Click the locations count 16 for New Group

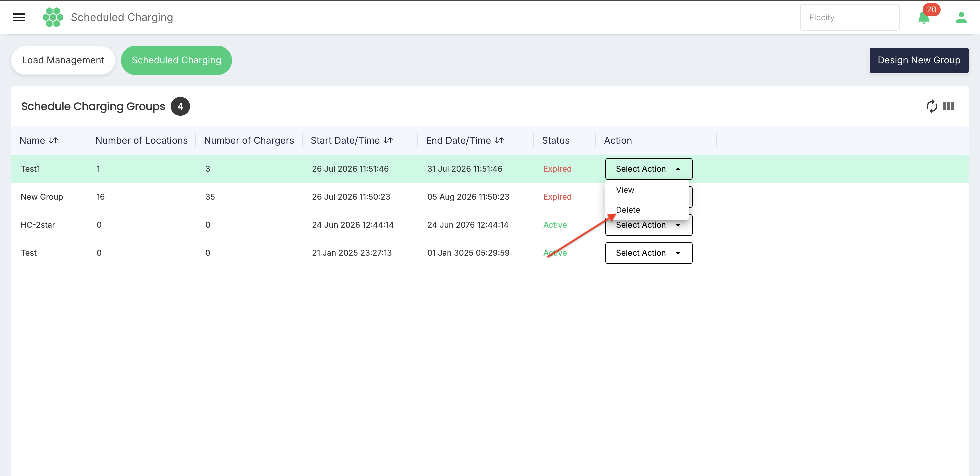click(100, 197)
